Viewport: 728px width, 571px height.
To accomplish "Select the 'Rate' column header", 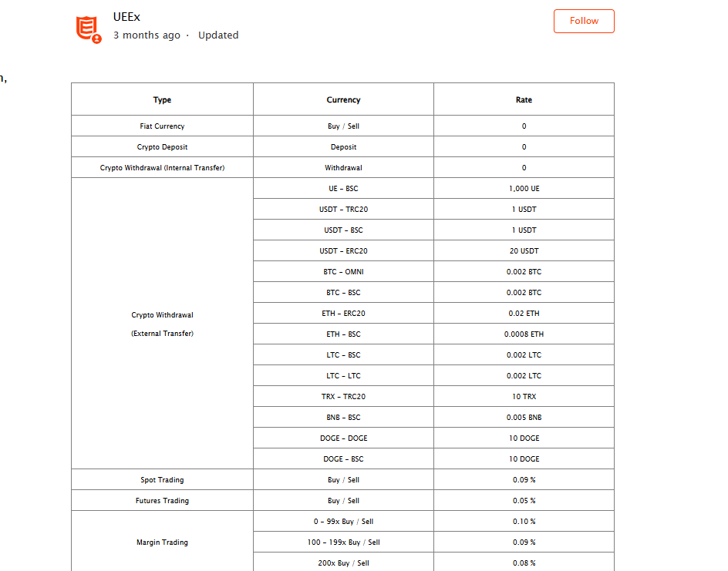I will coord(524,99).
